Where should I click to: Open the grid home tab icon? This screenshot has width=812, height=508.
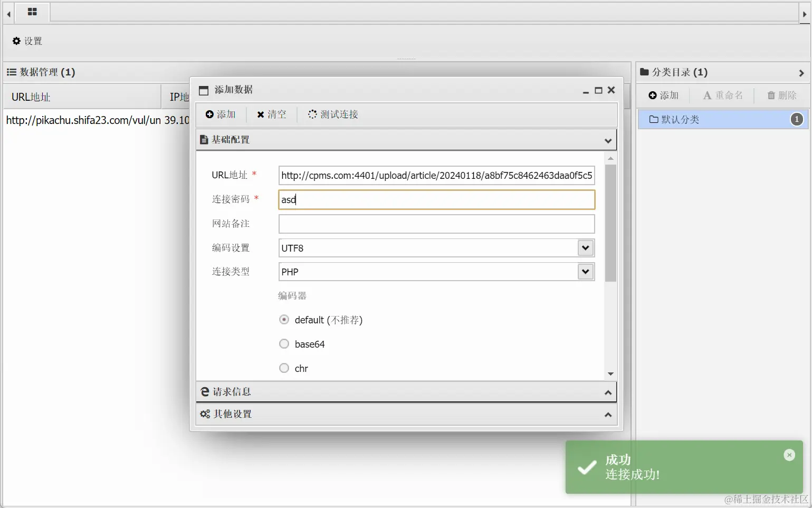[x=32, y=12]
